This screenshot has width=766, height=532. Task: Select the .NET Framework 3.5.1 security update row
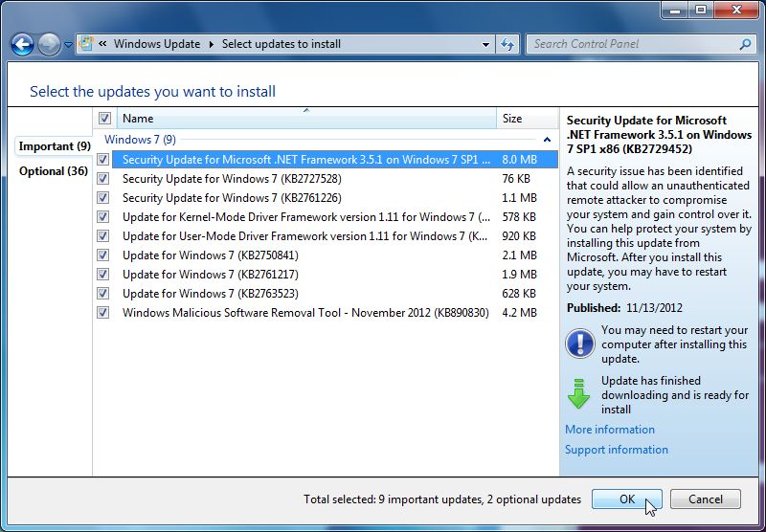334,160
